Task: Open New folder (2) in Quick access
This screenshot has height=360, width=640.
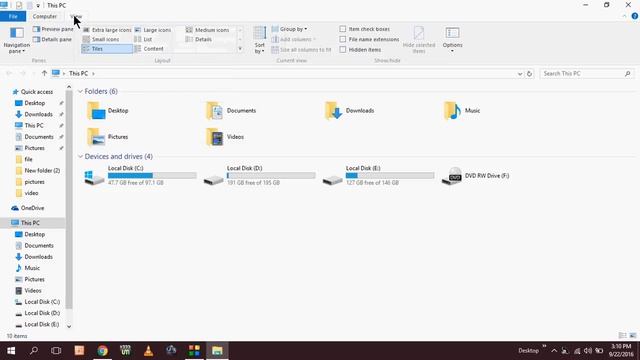Action: pyautogui.click(x=38, y=171)
